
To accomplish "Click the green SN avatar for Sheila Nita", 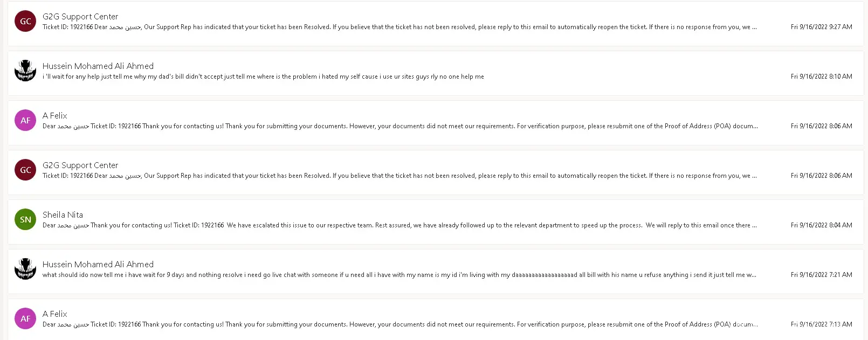I will tap(25, 220).
